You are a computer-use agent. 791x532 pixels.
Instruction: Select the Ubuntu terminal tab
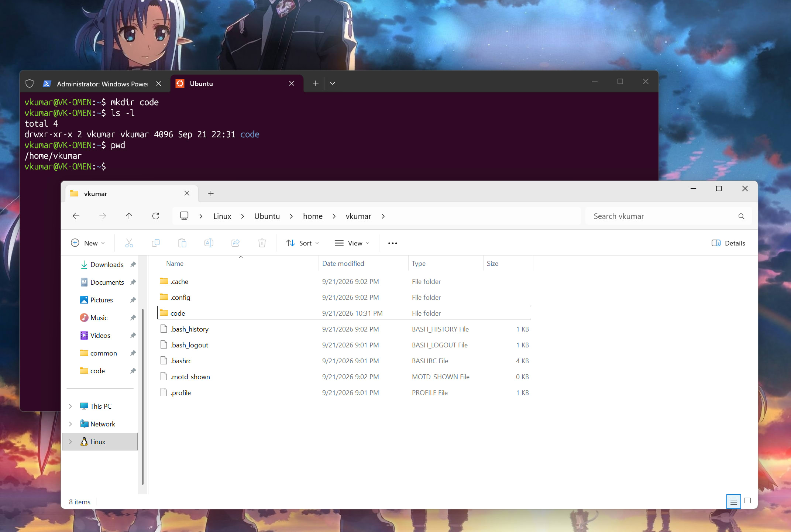237,83
